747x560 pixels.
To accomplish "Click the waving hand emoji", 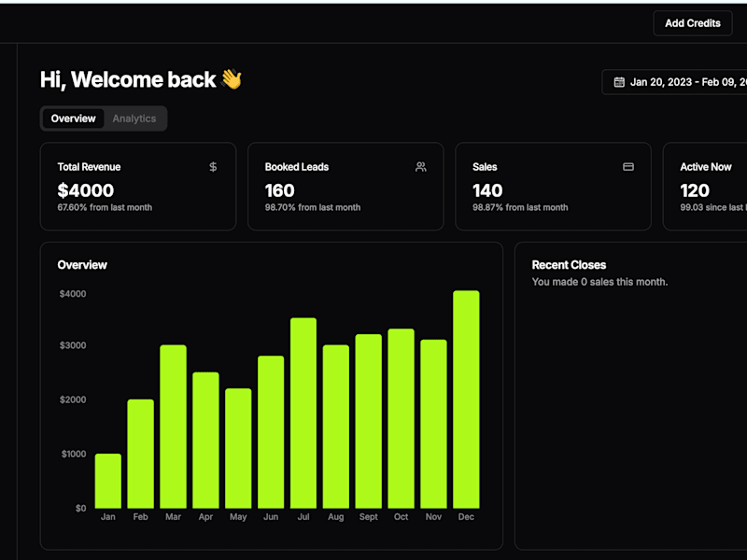I will (x=232, y=79).
